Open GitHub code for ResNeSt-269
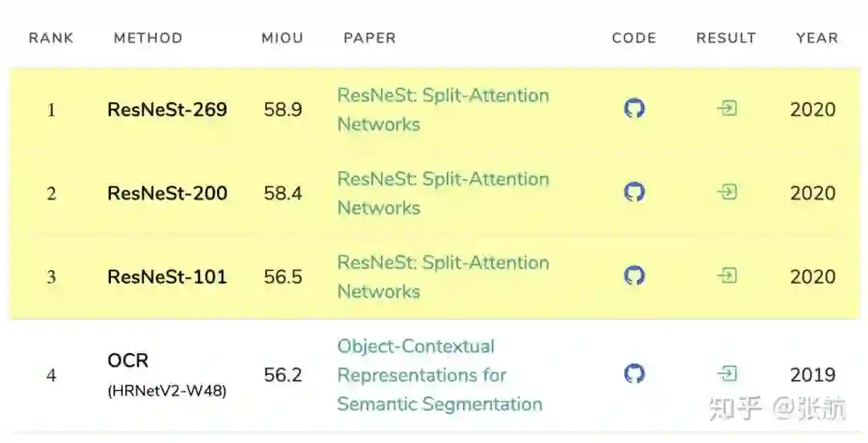Image resolution: width=868 pixels, height=443 pixels. point(634,109)
